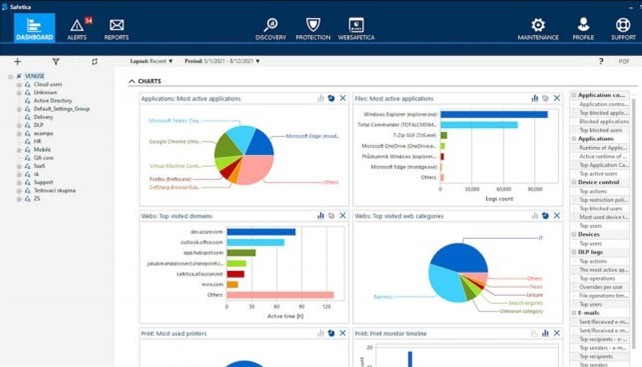Viewport: 642px width, 367px height.
Task: Expand the Default_Settings_Group tree node
Action: pos(19,109)
